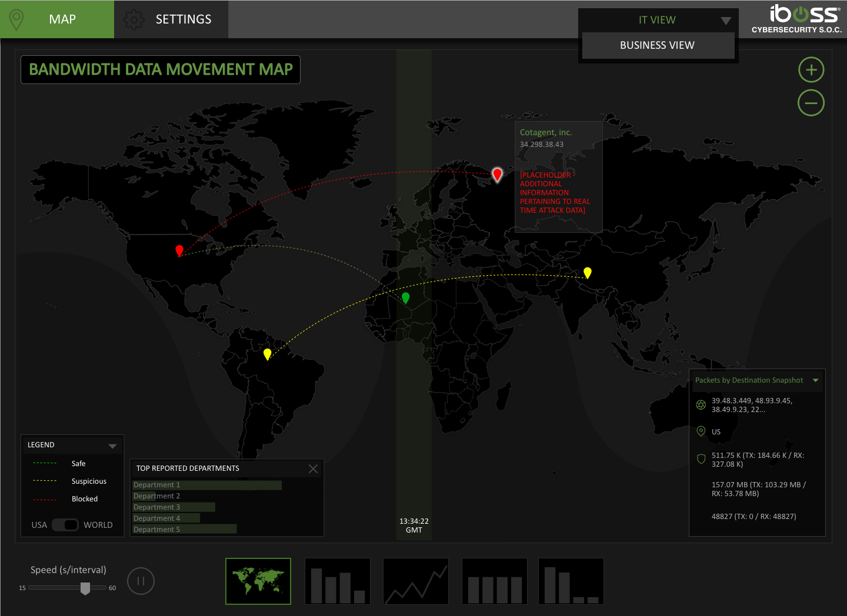Click the red pin in the USA
The image size is (847, 616).
(x=179, y=250)
